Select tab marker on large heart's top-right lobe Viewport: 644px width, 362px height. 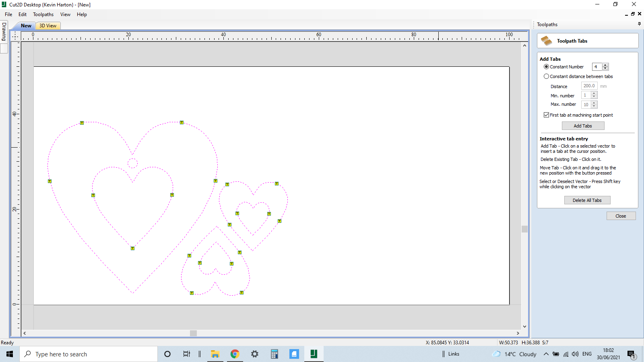pyautogui.click(x=182, y=123)
